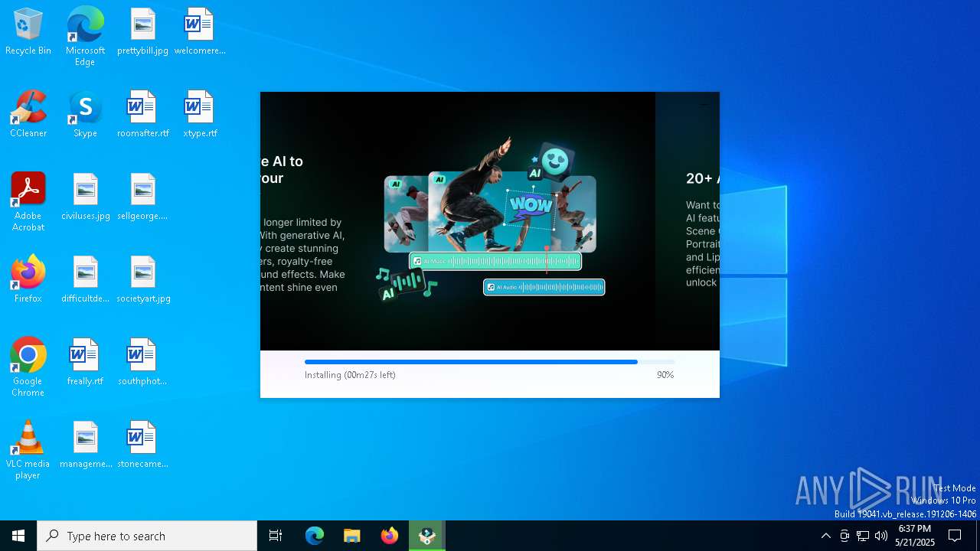Screen dimensions: 980x551
Task: Select the xtype.rtf document
Action: tap(199, 114)
